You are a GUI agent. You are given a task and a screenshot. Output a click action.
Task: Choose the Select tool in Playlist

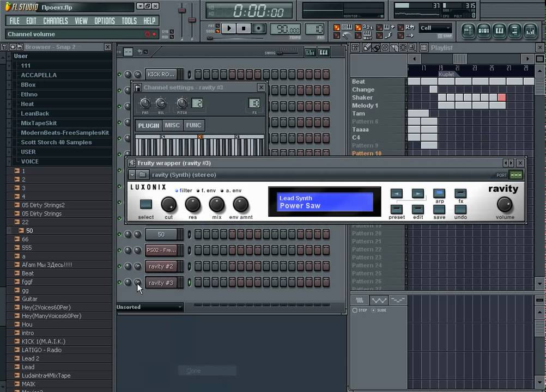pos(403,48)
